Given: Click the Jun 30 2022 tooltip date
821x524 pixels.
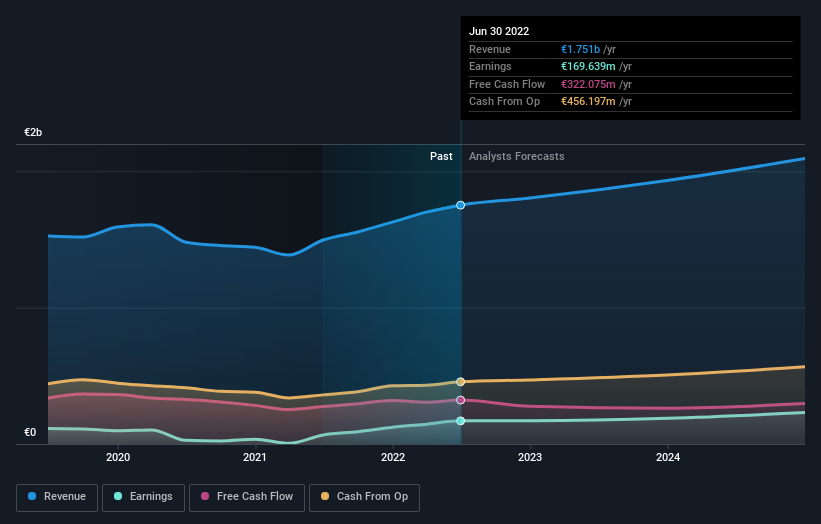Looking at the screenshot, I should coord(499,31).
